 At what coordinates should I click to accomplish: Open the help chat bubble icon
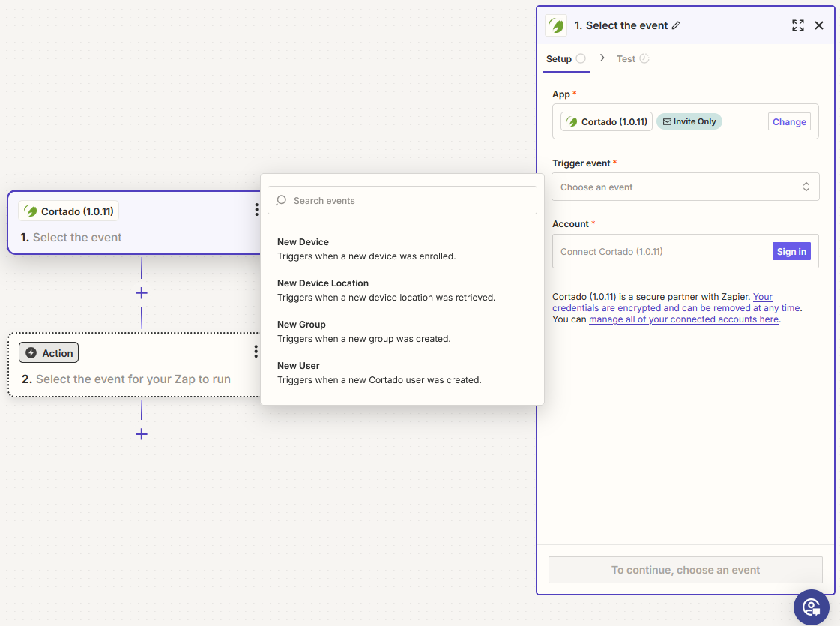tap(811, 607)
